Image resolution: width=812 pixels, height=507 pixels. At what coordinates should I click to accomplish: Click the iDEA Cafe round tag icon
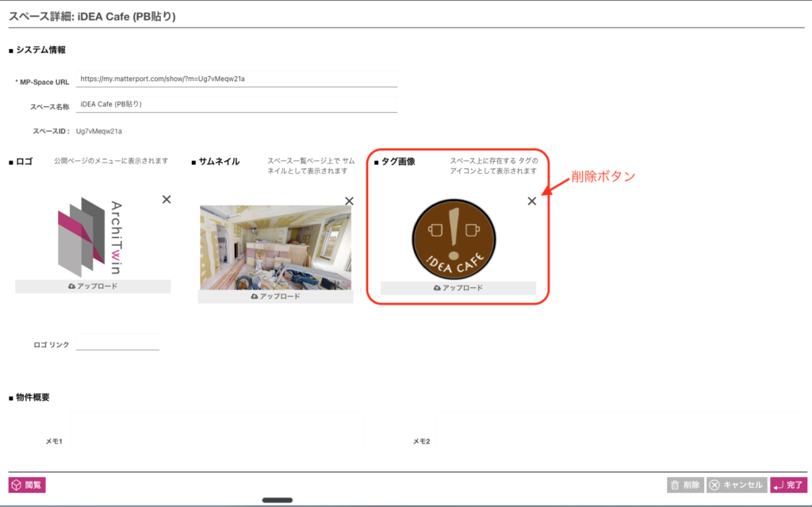[x=454, y=236]
